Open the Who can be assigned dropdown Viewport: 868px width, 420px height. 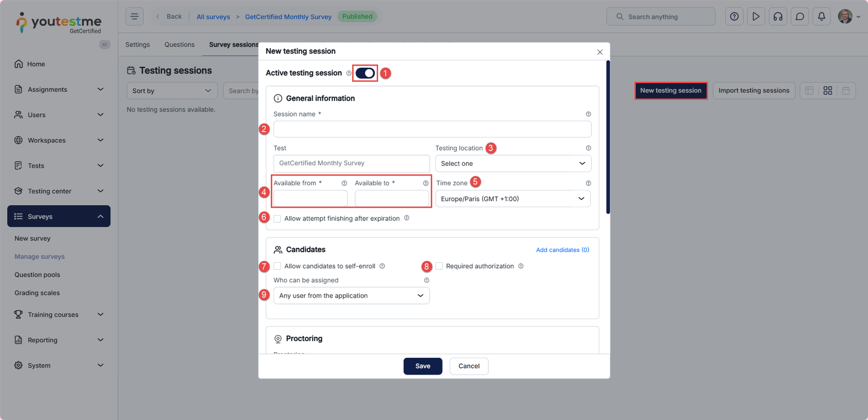pyautogui.click(x=351, y=295)
